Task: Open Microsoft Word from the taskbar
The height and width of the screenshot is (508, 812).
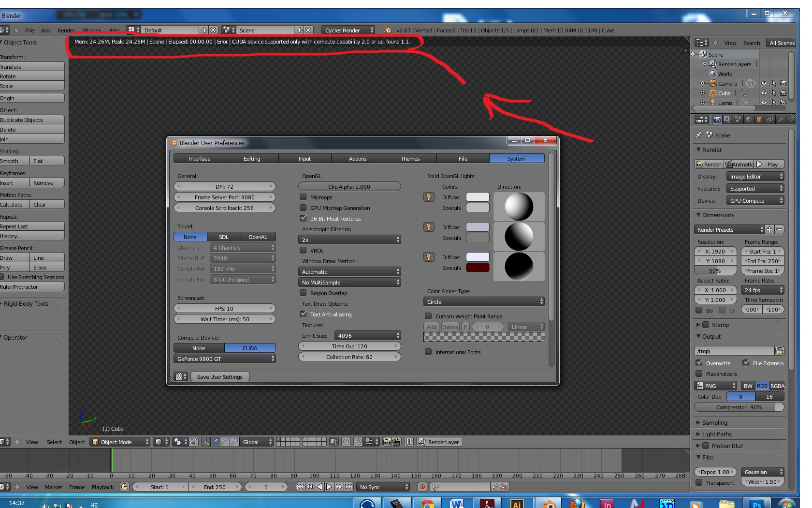Action: 457,503
